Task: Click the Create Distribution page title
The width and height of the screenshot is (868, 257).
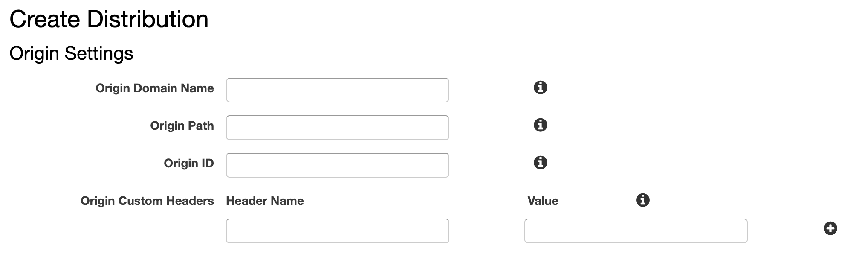Action: pyautogui.click(x=109, y=20)
